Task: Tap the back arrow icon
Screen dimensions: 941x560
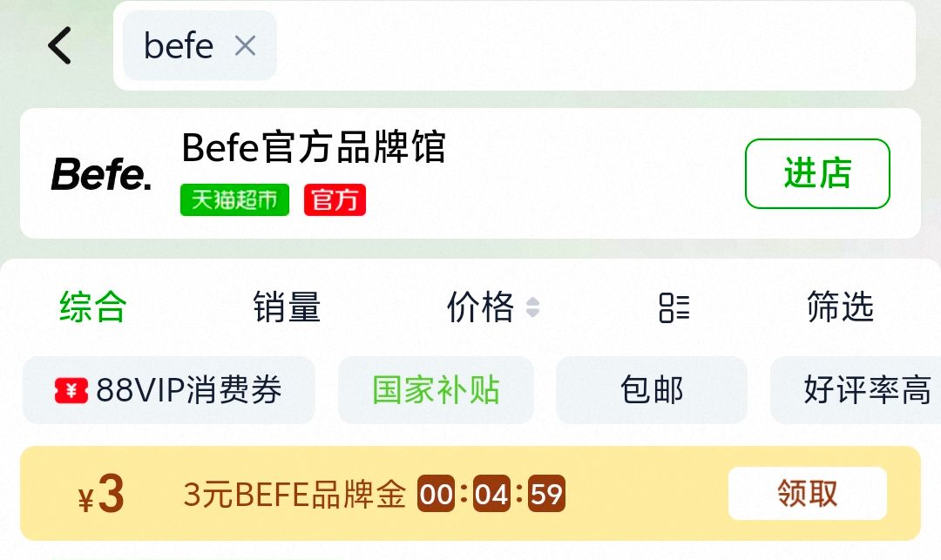Action: coord(59,45)
